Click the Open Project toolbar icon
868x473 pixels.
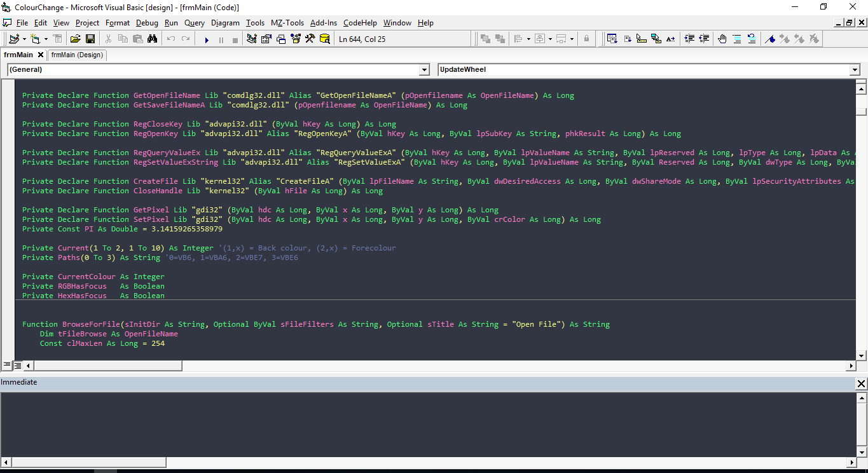point(75,39)
